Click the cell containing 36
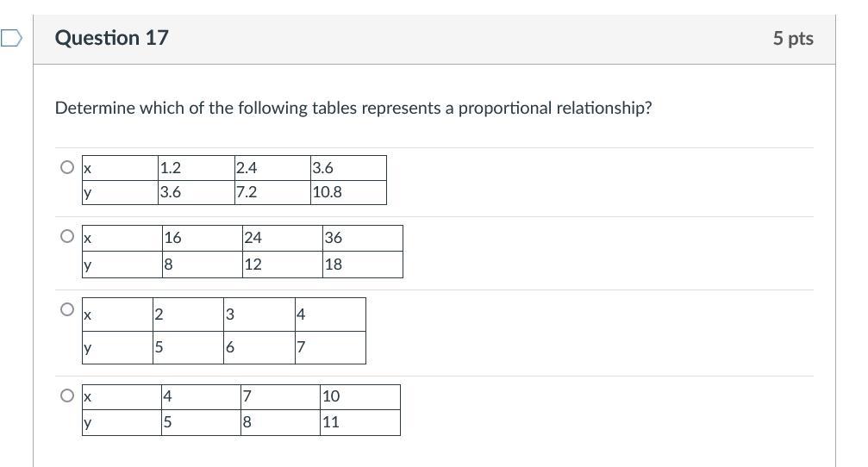Image resolution: width=868 pixels, height=467 pixels. (x=362, y=239)
